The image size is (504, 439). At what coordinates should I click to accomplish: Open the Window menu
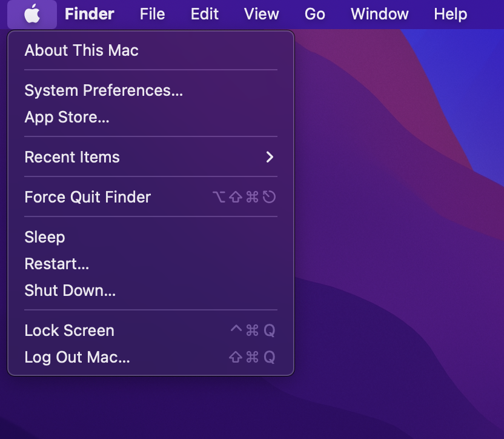pyautogui.click(x=379, y=14)
